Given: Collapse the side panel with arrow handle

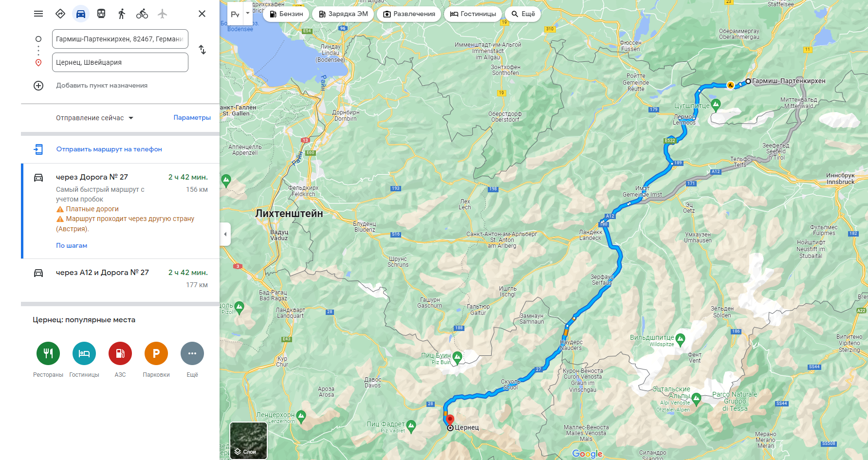Looking at the screenshot, I should (x=225, y=234).
